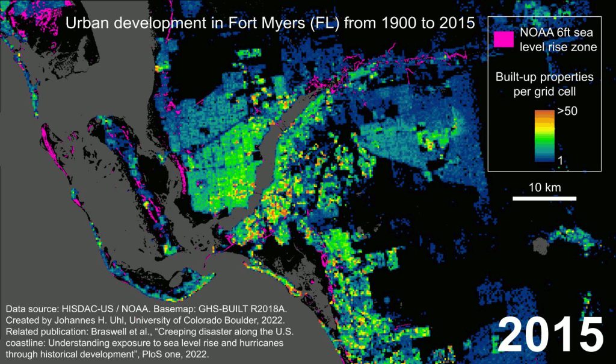Viewport: 616px width, 364px height.
Task: Click the Built-up properties per grid cell heading
Action: tap(544, 84)
